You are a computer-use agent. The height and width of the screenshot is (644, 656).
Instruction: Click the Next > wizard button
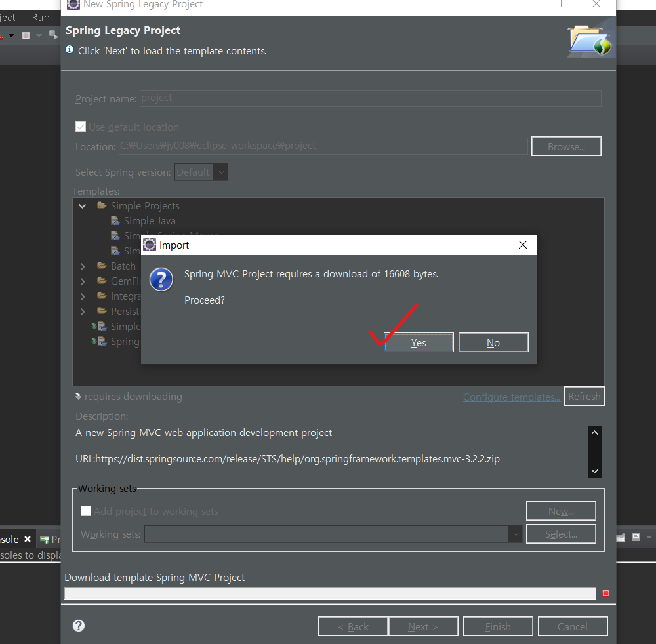click(x=423, y=626)
